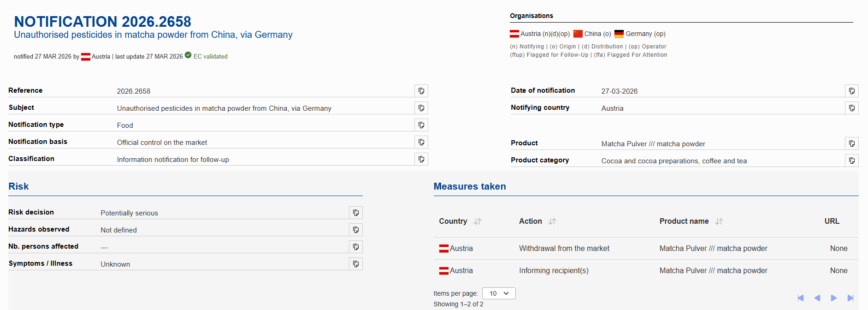
Task: Copy the Notification type value
Action: pos(421,125)
